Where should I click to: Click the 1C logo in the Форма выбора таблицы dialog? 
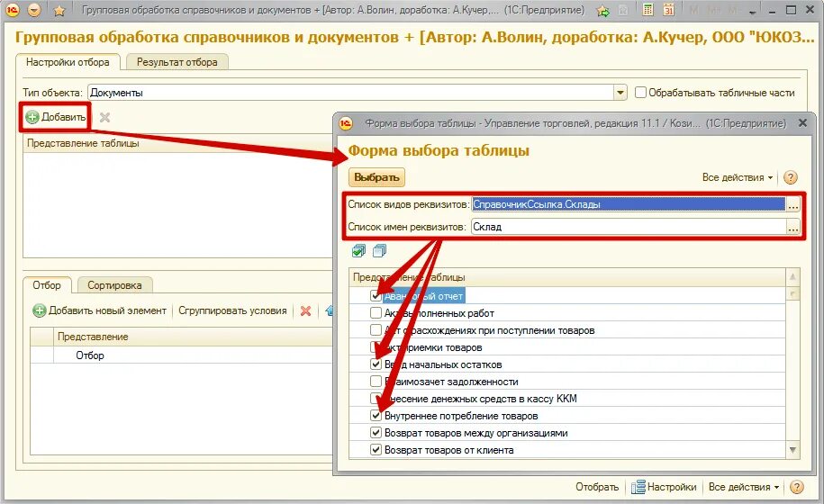pos(346,124)
